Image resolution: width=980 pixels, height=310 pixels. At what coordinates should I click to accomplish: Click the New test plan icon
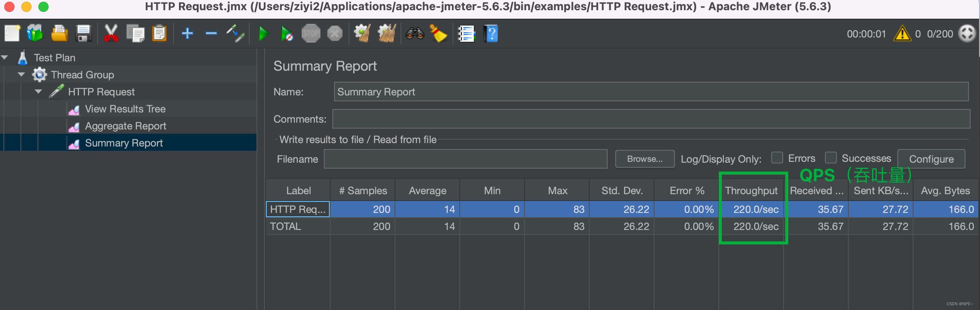pos(12,33)
